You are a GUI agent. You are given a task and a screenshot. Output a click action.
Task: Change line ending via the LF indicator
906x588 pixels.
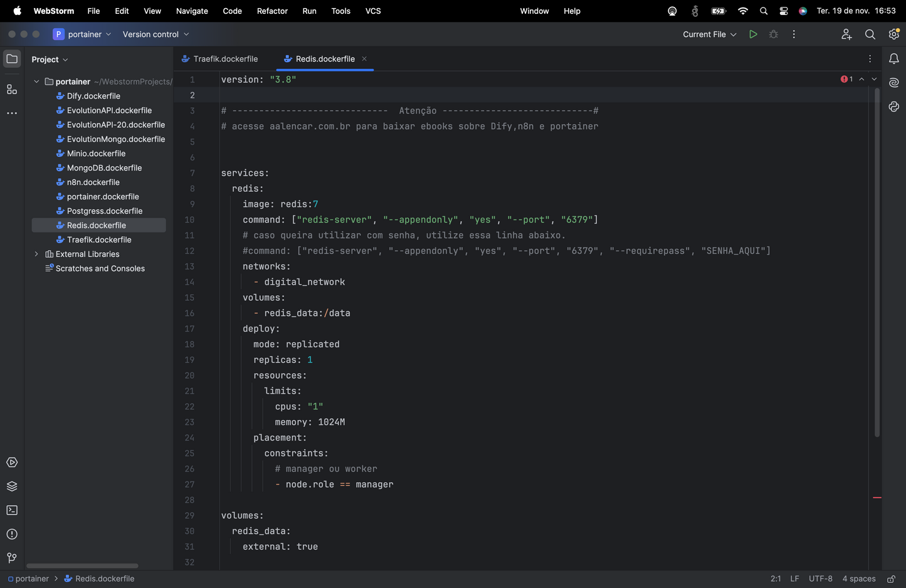click(794, 578)
